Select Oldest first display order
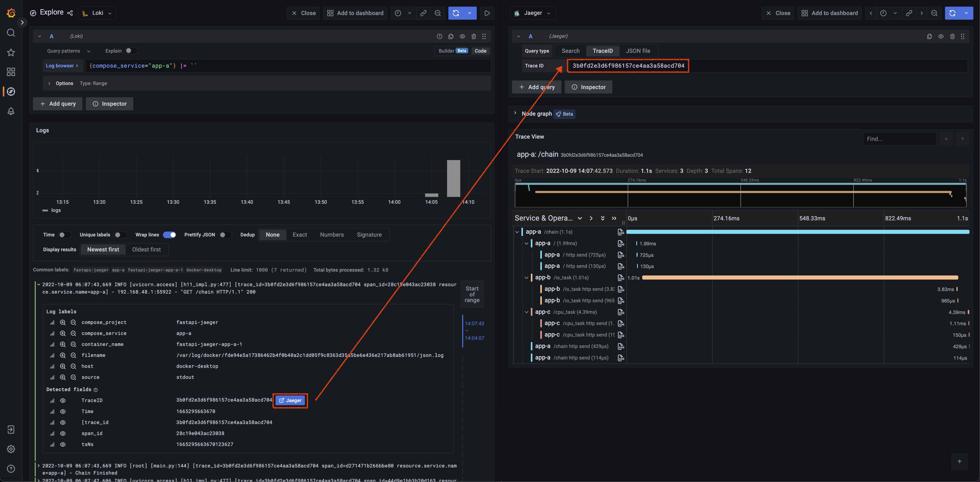 click(146, 250)
